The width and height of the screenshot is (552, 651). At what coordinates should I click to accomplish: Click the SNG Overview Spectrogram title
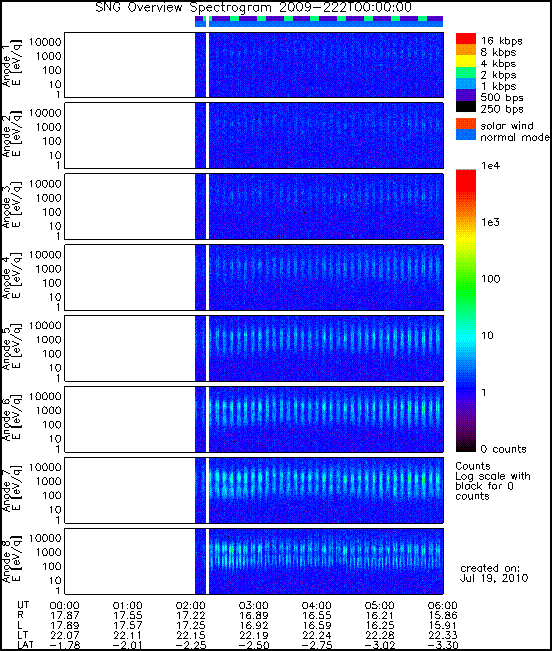(x=254, y=7)
